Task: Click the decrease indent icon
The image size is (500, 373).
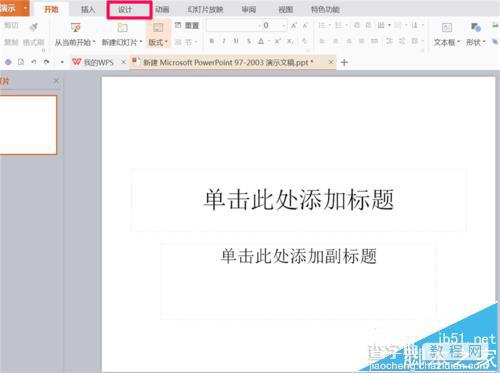Action: coord(357,25)
